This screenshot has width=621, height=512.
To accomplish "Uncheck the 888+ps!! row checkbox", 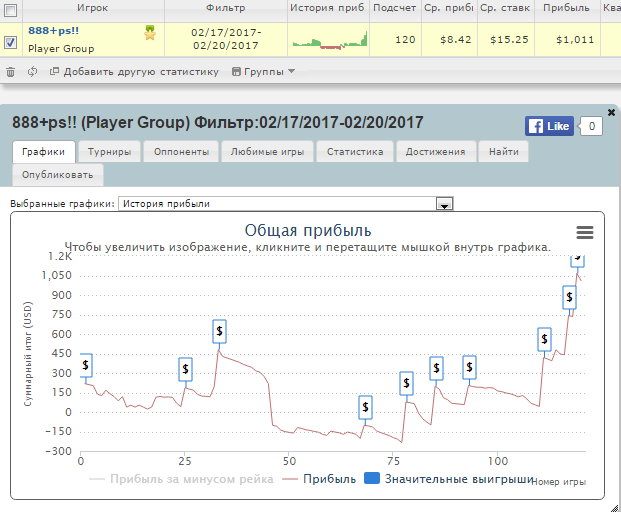I will pos(10,42).
